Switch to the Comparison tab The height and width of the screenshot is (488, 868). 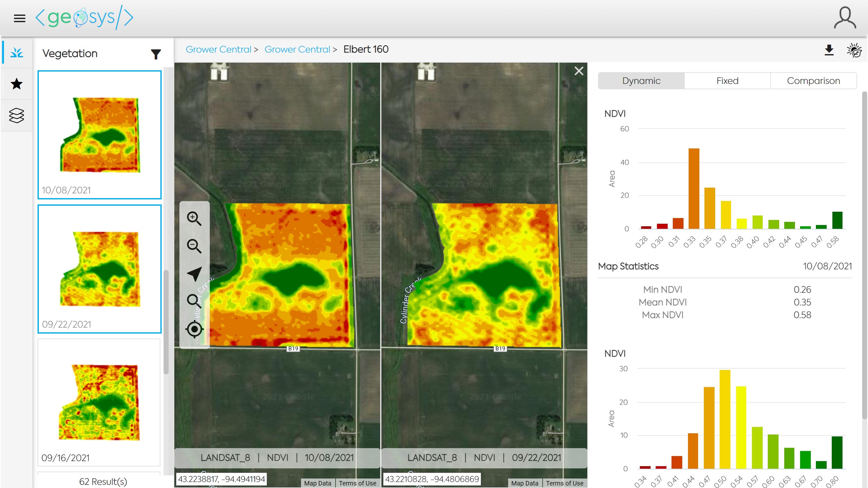coord(813,81)
